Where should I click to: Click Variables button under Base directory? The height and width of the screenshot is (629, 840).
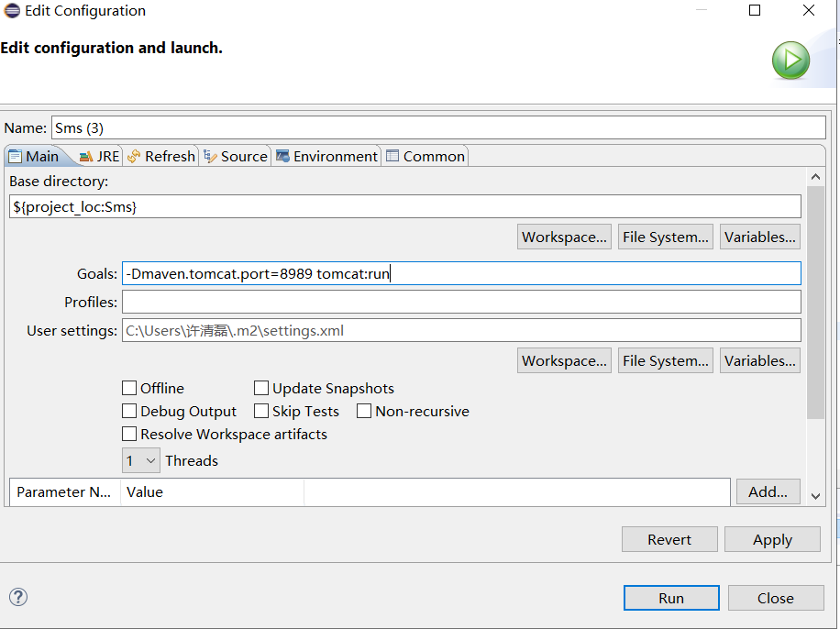click(x=759, y=237)
